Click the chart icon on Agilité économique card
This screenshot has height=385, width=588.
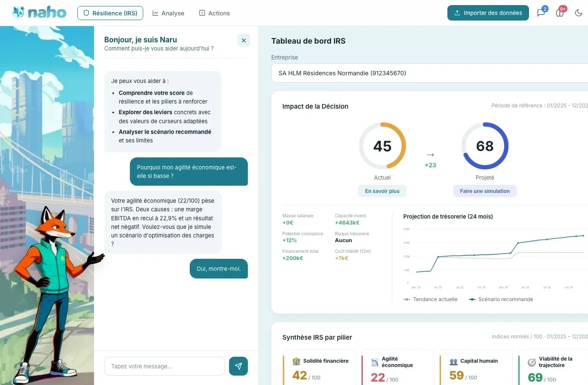pyautogui.click(x=375, y=362)
